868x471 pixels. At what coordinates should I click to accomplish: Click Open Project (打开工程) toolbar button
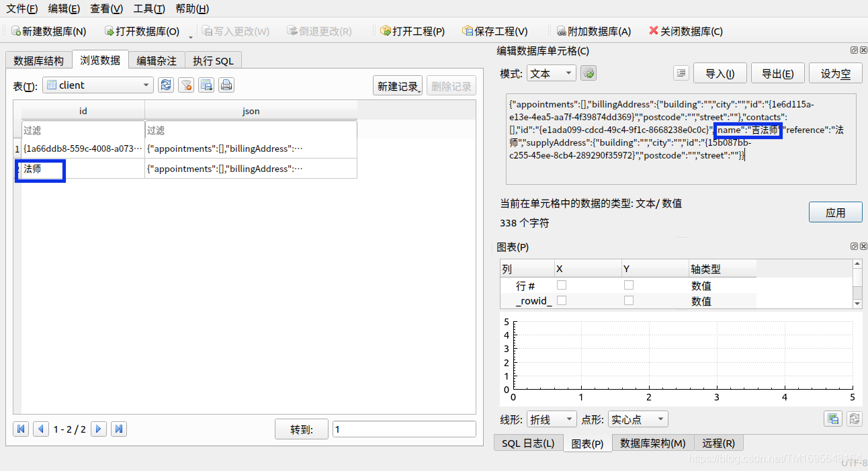[x=412, y=31]
